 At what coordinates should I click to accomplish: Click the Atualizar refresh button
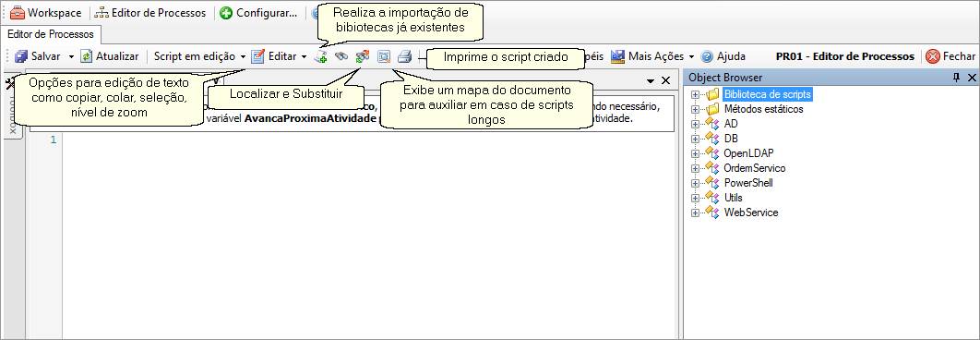coord(110,56)
